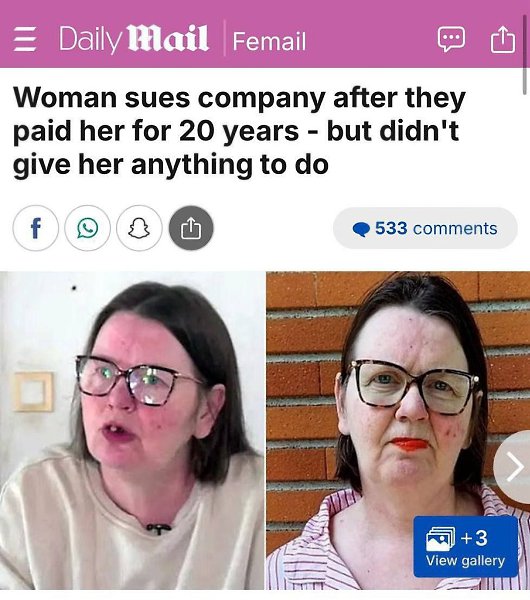Viewport: 530px width, 600px height.
Task: Share article via WhatsApp
Action: coord(88,228)
